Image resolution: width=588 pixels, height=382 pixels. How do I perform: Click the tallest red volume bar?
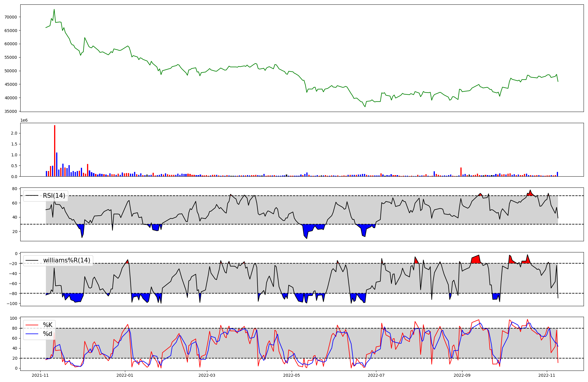pos(55,151)
